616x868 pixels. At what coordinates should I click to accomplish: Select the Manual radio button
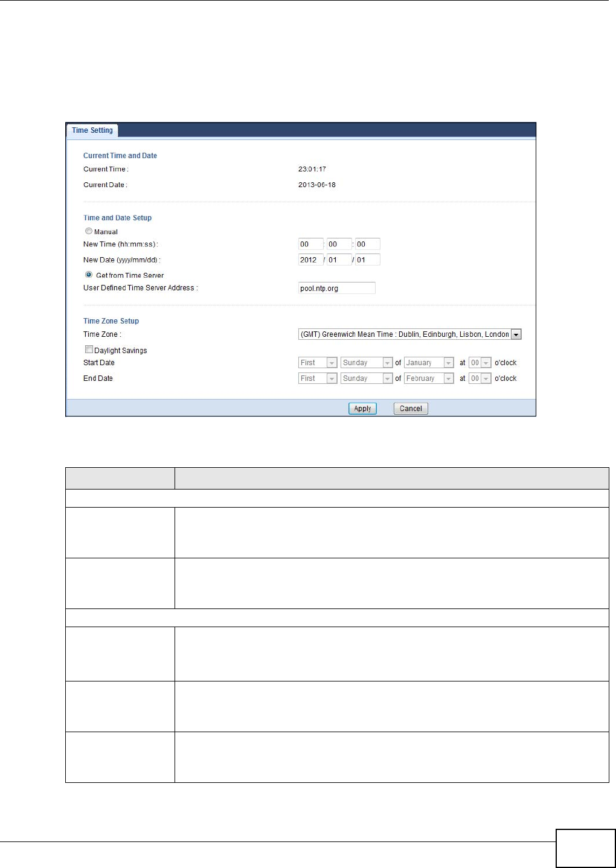pos(89,231)
